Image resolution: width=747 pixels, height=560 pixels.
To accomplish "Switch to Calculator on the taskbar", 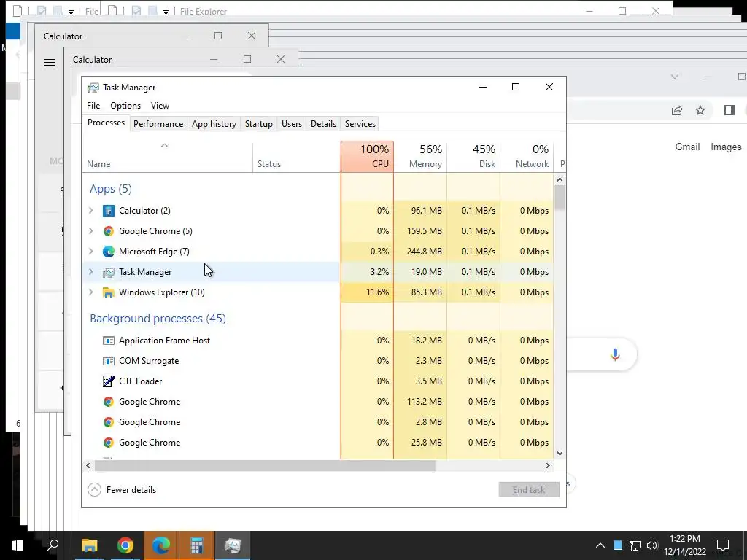I will (197, 545).
